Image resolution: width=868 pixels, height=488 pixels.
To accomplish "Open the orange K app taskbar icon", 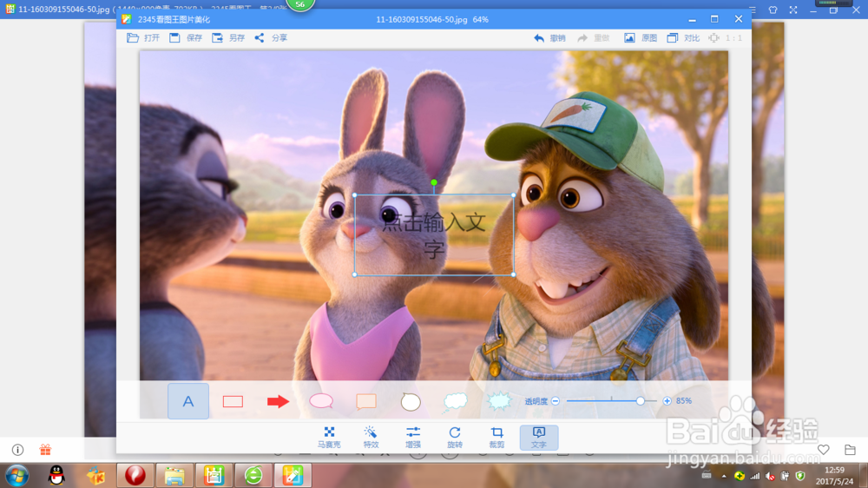I will [95, 476].
